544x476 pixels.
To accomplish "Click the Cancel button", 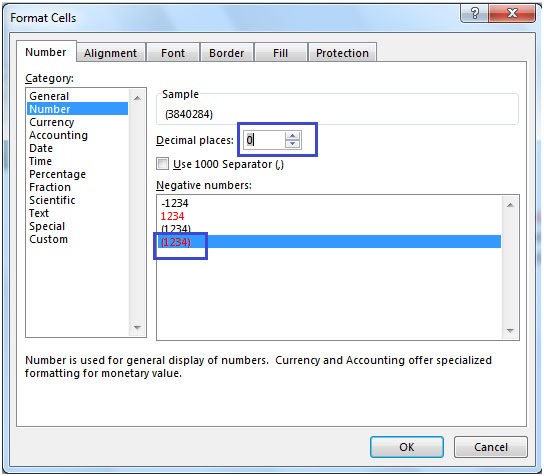I will (491, 447).
